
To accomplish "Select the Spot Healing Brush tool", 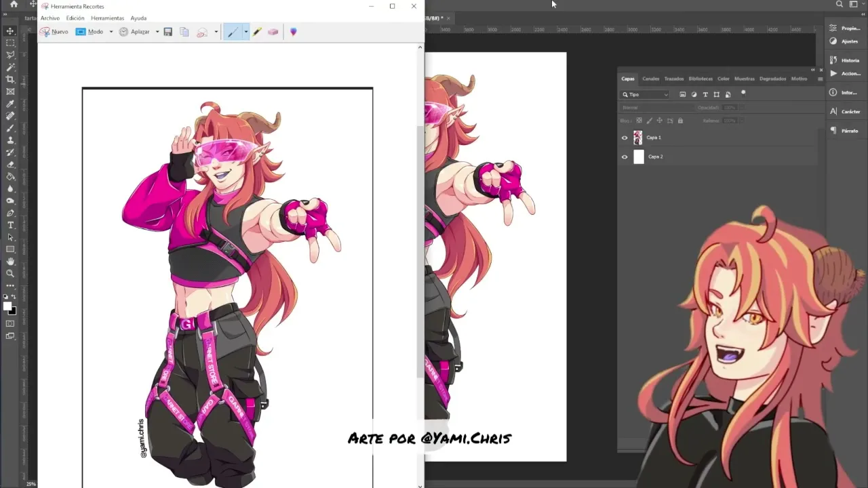I will tap(10, 116).
